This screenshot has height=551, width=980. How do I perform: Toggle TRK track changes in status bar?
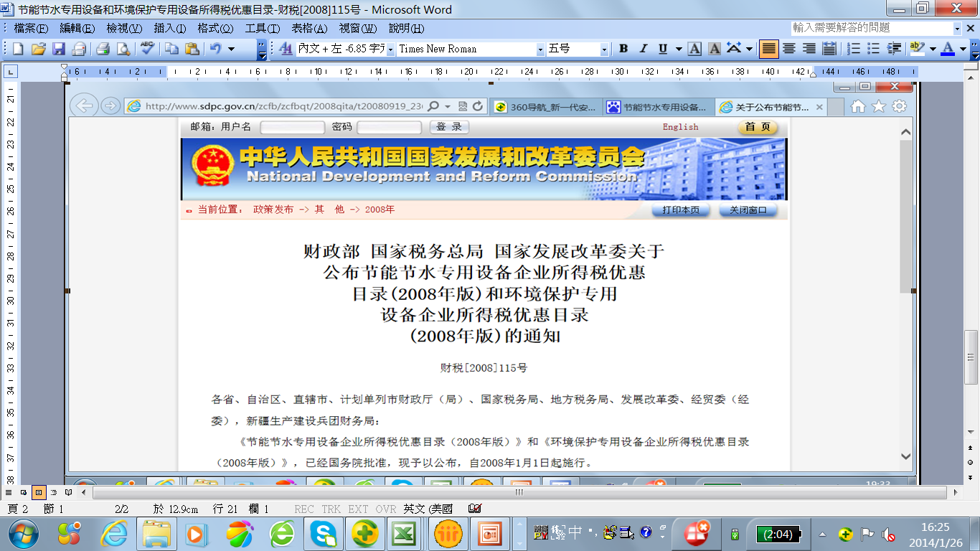coord(331,509)
